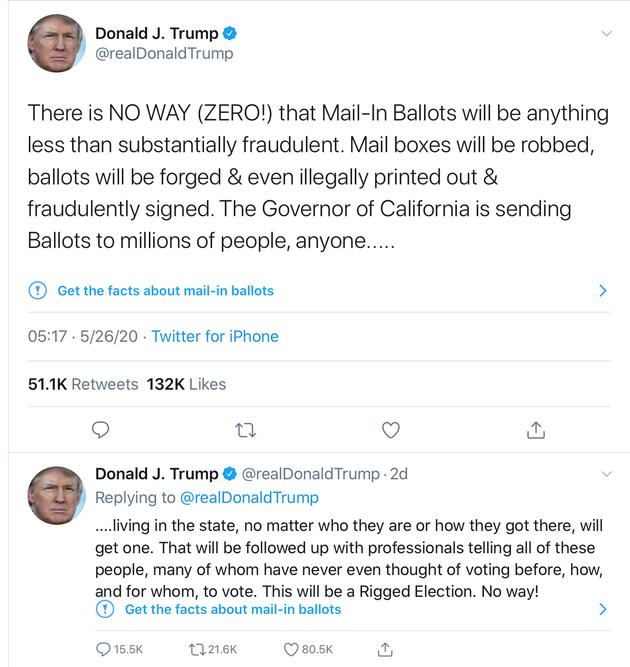Click 'Get the facts about mail-in ballots' in top tweet

point(165,291)
